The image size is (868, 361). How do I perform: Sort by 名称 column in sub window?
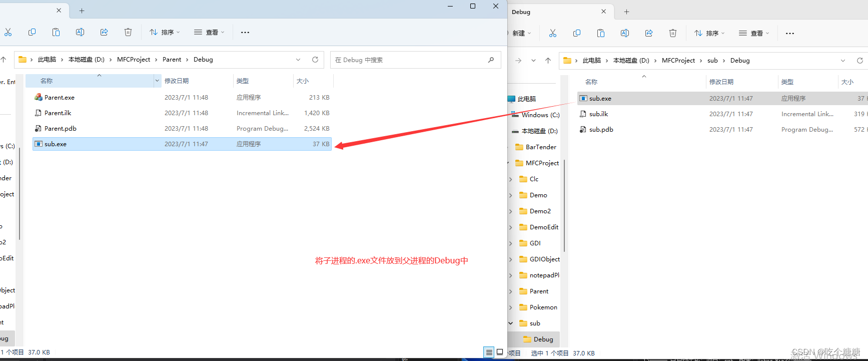pos(641,82)
